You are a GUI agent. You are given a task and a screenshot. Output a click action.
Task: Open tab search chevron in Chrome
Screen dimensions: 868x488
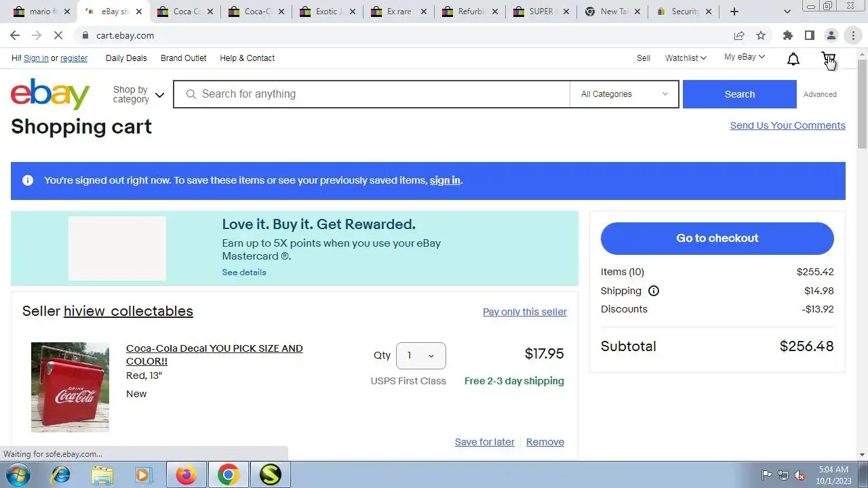[787, 12]
